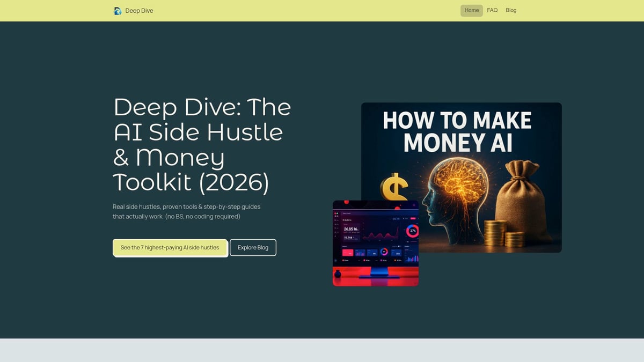Click the golden dollar sign graphic

click(x=396, y=188)
